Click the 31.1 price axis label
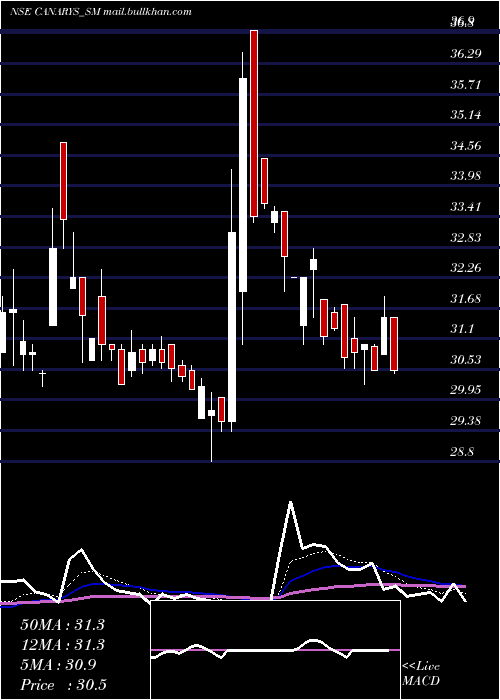This screenshot has height=700, width=500. [x=462, y=329]
